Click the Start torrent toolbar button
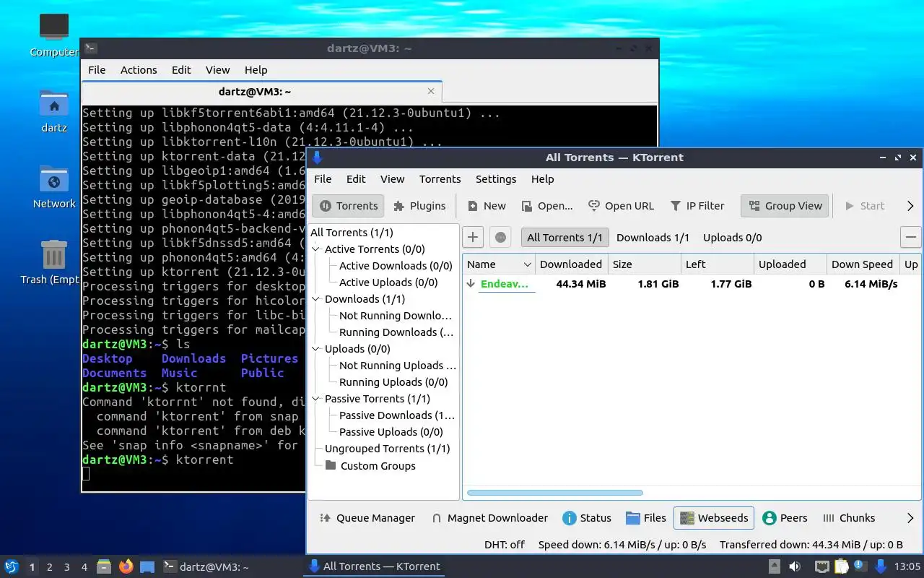Screen dimensions: 924x578 click(x=864, y=206)
